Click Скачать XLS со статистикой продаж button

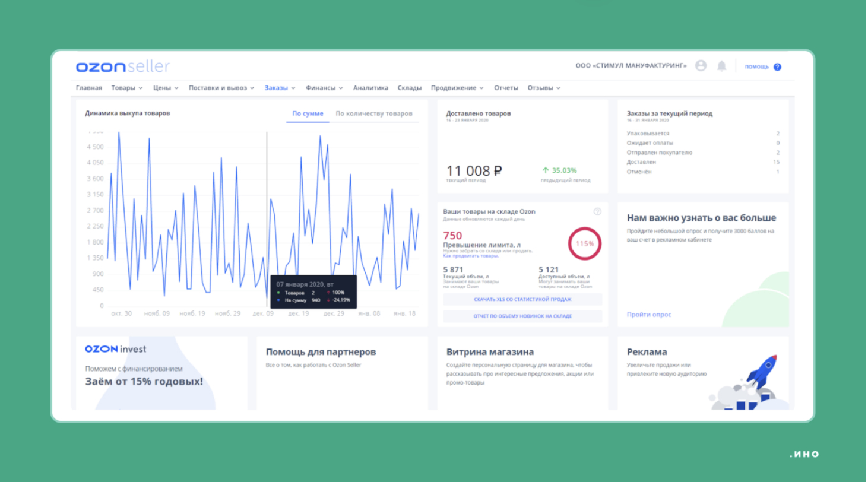pyautogui.click(x=522, y=299)
